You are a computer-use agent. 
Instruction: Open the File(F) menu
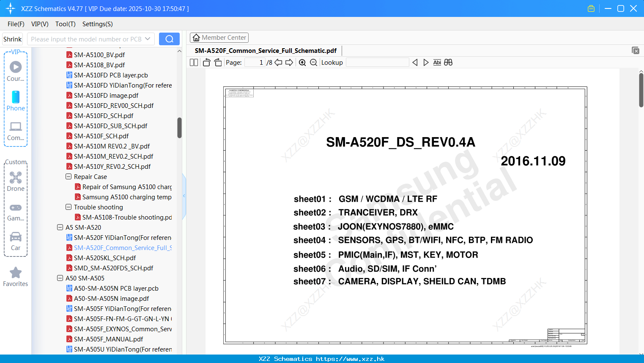[x=16, y=24]
